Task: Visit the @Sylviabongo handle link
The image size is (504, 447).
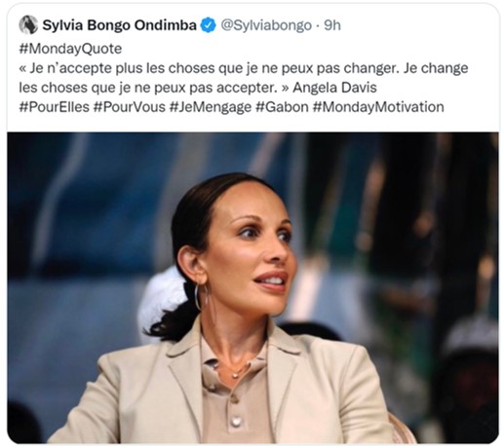Action: tap(266, 25)
